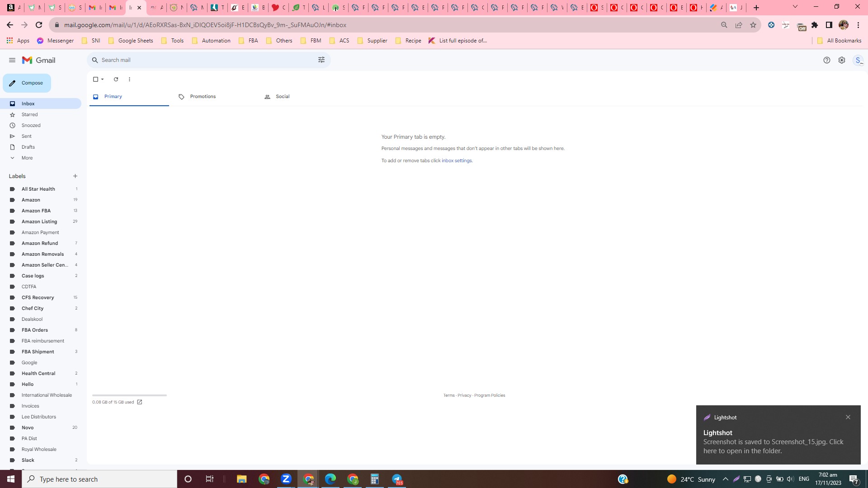The height and width of the screenshot is (488, 868).
Task: Click the Compose button
Action: 27,83
